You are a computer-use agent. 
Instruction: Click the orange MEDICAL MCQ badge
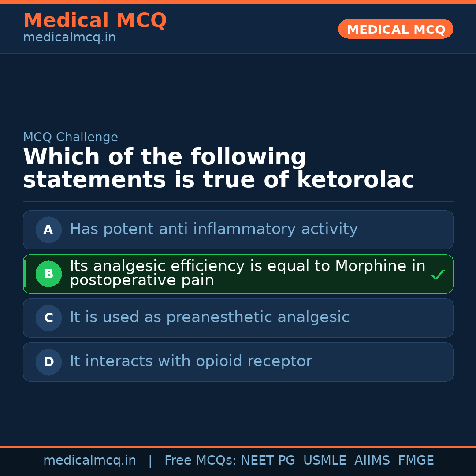[x=395, y=29]
